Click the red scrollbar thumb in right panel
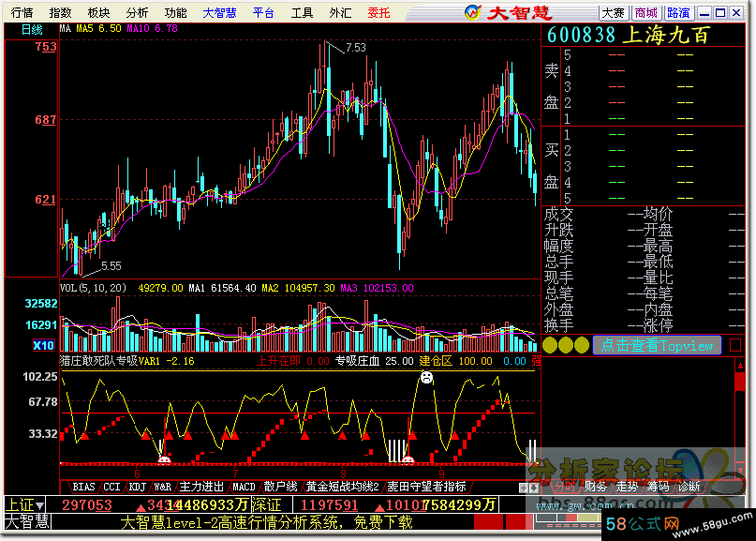This screenshot has height=541, width=756. (741, 382)
